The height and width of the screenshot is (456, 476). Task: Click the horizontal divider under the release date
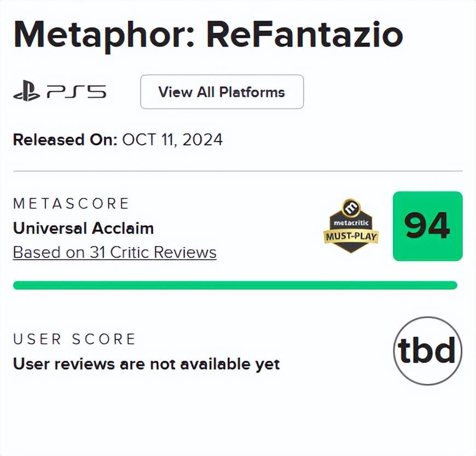(x=237, y=171)
